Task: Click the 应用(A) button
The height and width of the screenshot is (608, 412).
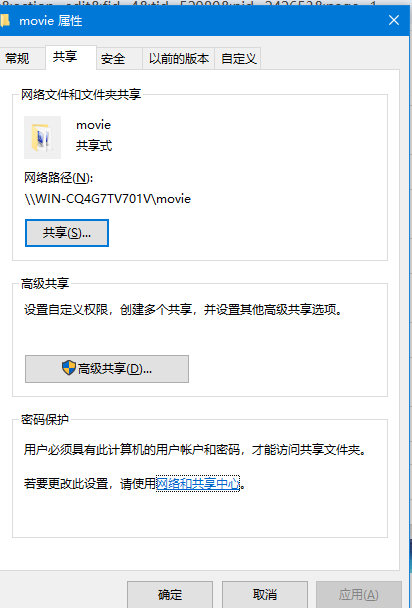Action: (359, 594)
